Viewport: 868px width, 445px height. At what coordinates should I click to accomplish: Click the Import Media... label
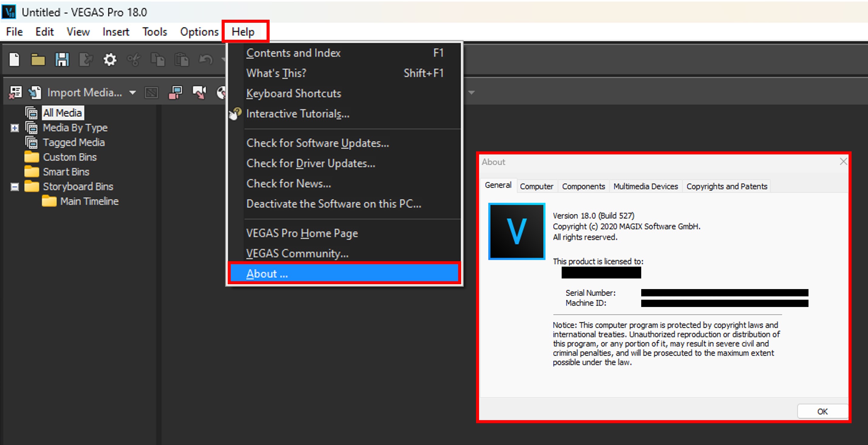pos(85,93)
